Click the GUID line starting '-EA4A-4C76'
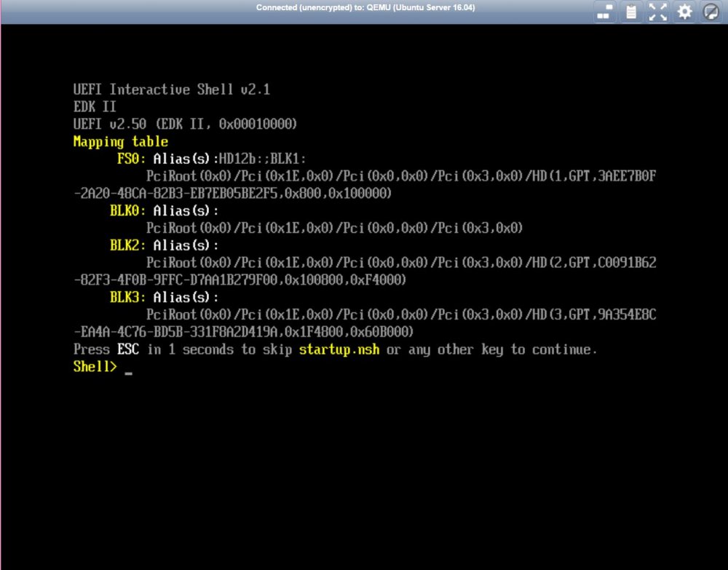This screenshot has height=570, width=728. point(243,332)
